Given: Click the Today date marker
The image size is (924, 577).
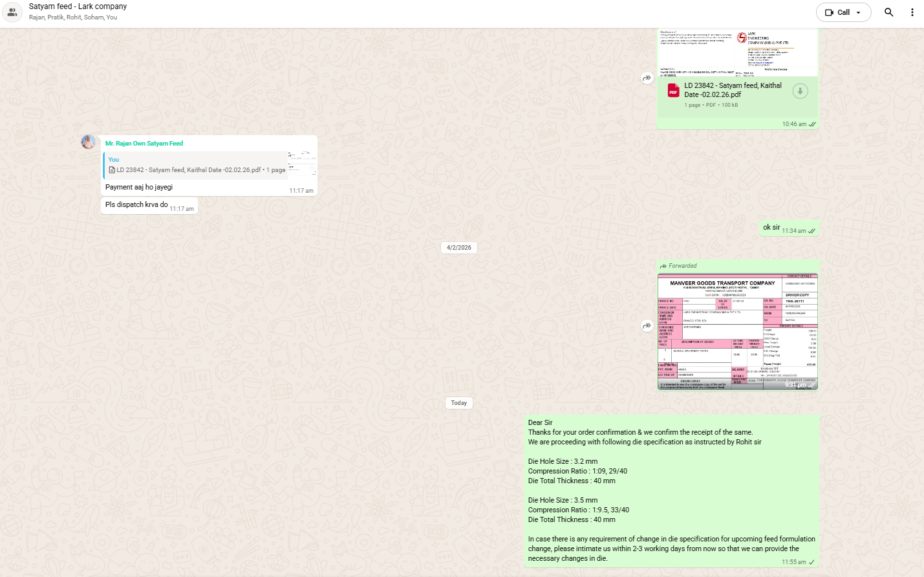Looking at the screenshot, I should tap(458, 403).
